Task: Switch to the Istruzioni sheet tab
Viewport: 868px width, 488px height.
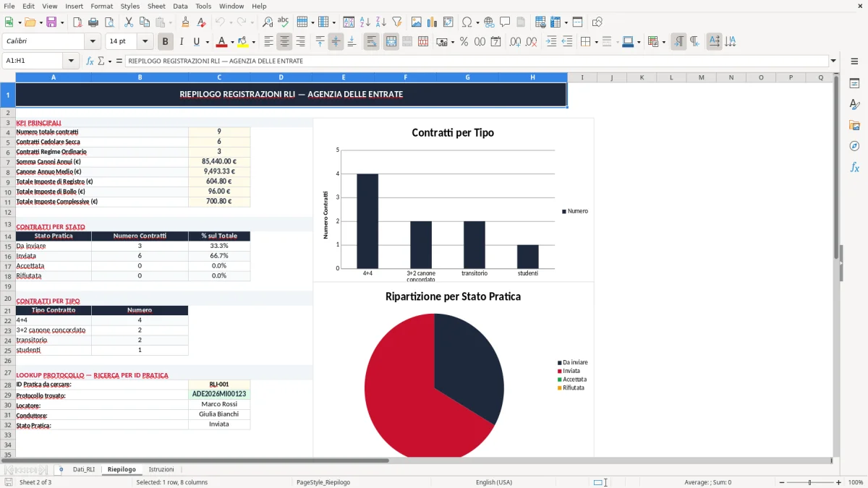Action: 161,469
